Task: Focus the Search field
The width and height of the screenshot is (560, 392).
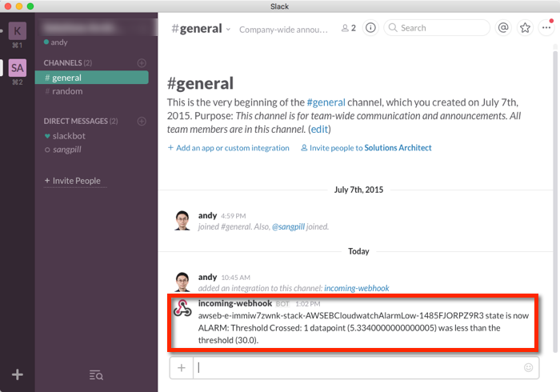Action: click(440, 28)
